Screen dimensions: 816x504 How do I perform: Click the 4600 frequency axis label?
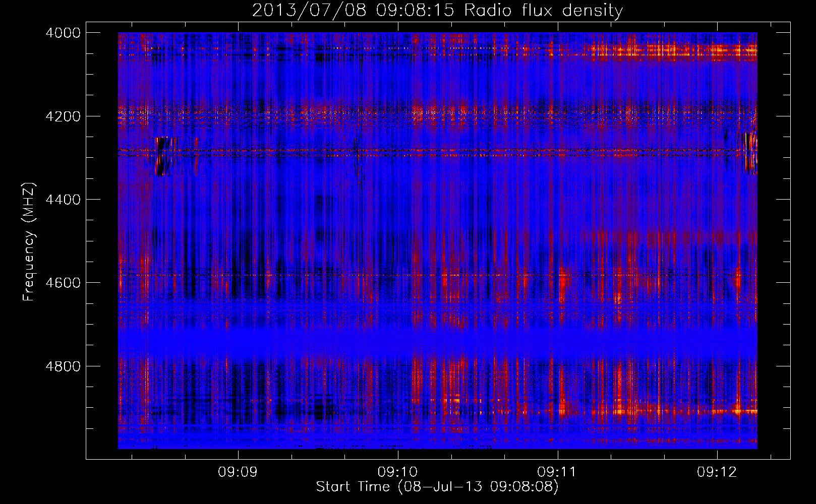63,283
